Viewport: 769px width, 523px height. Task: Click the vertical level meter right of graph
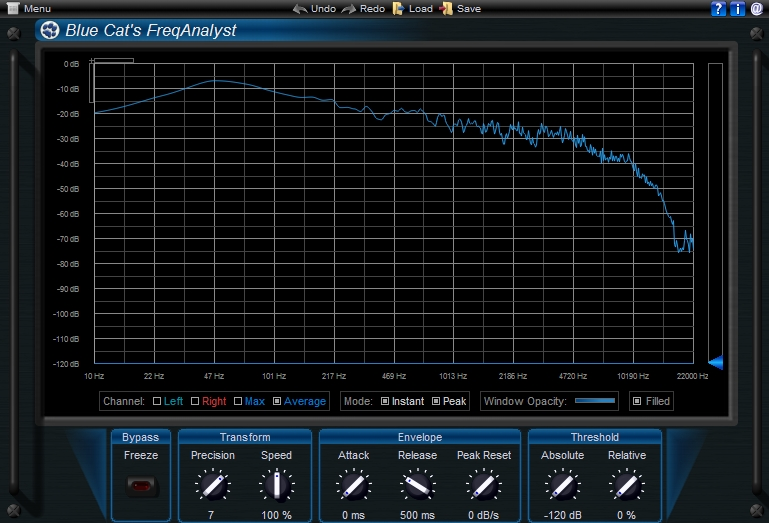(716, 213)
